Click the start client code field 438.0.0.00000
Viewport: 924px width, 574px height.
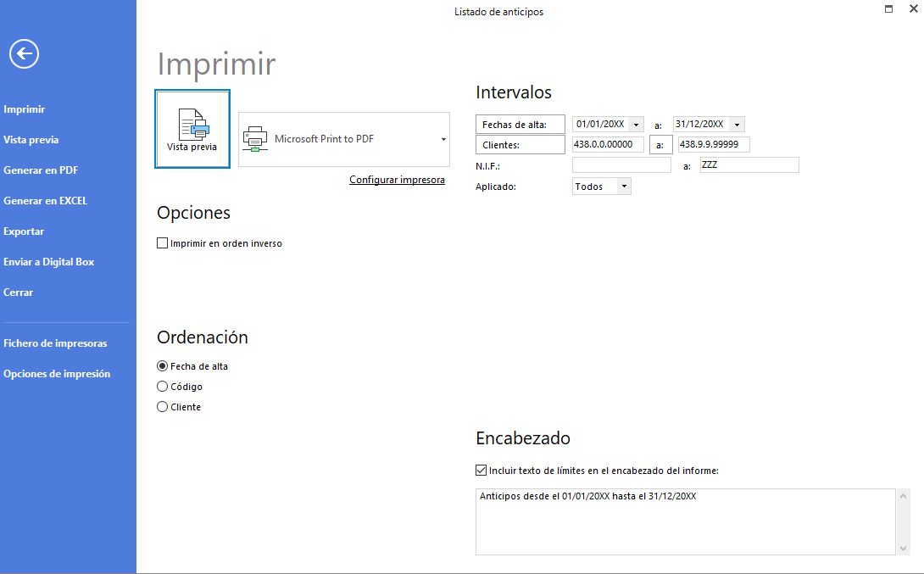pyautogui.click(x=608, y=144)
